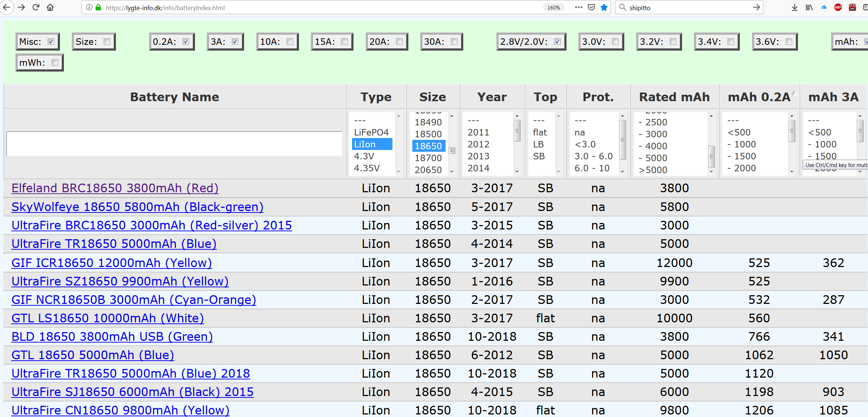The width and height of the screenshot is (868, 417).
Task: Open Elfeland BRC18650 3800mAh (Red) link
Action: tap(115, 188)
